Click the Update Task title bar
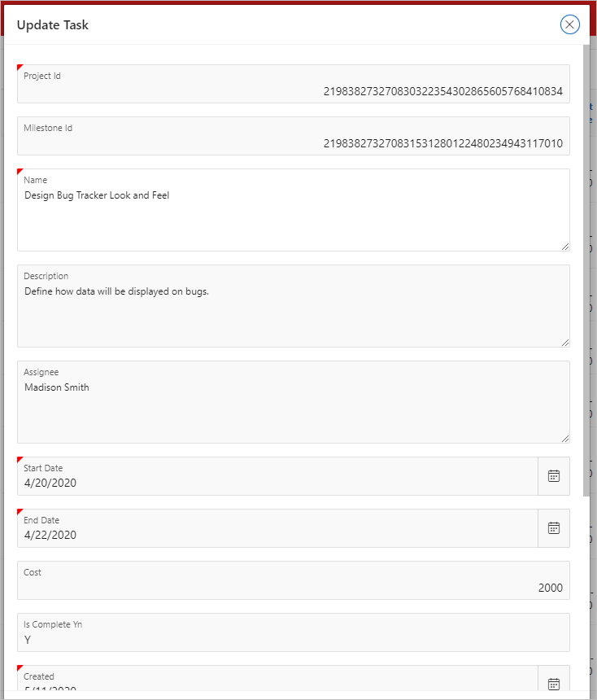Viewport: 597px width, 700px height. 53,24
